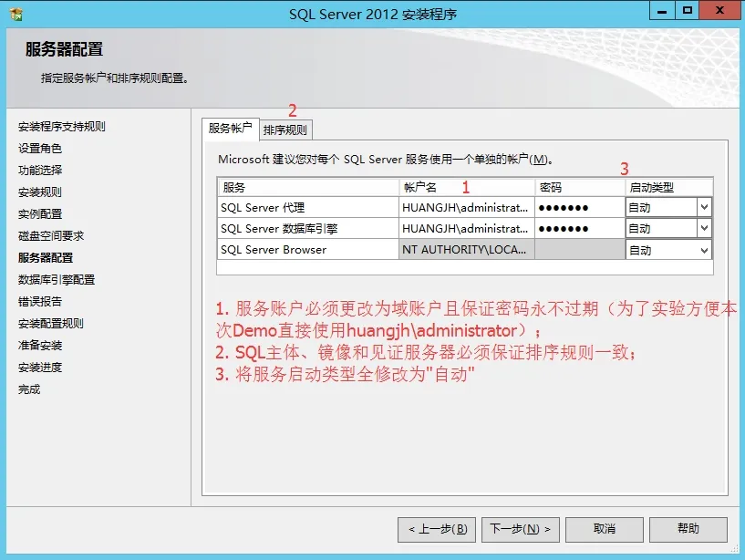745x560 pixels.
Task: Select the 服务帐户 tab
Action: [231, 129]
